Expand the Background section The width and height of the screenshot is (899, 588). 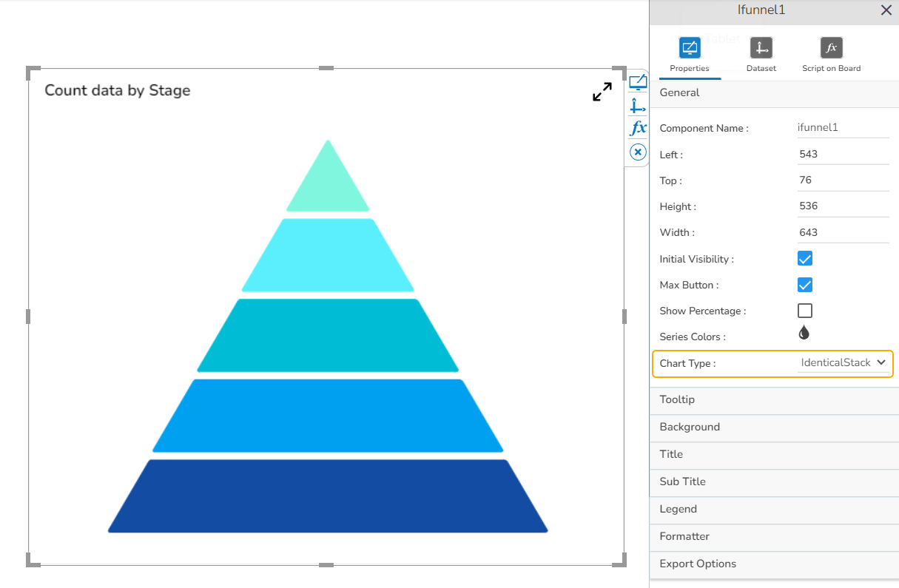pos(774,427)
